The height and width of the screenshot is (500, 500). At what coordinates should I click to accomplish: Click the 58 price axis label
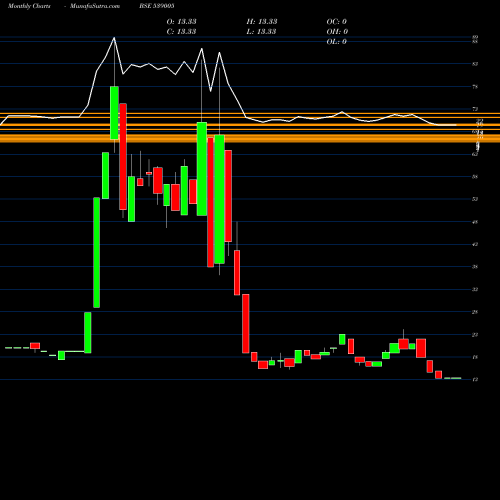click(x=475, y=177)
